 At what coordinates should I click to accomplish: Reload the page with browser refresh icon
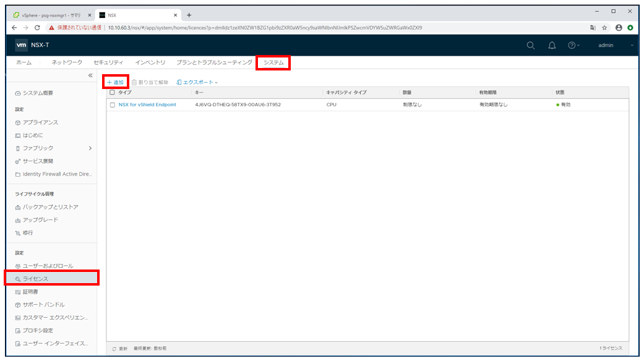[x=37, y=27]
